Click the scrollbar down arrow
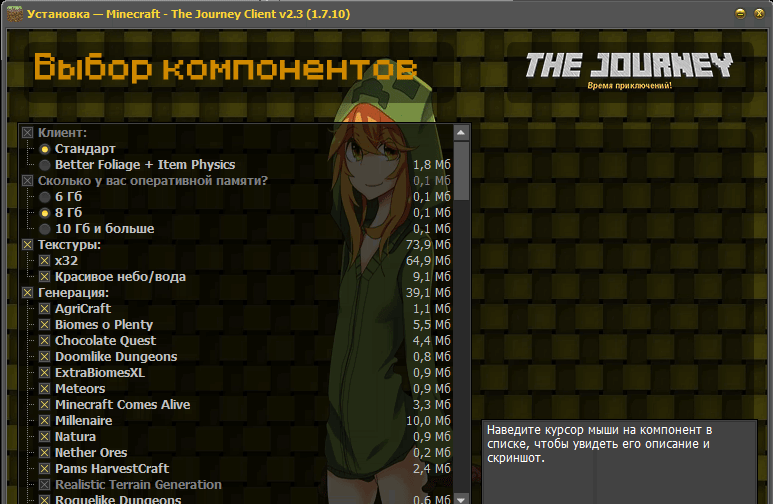The image size is (773, 504). coord(461,499)
